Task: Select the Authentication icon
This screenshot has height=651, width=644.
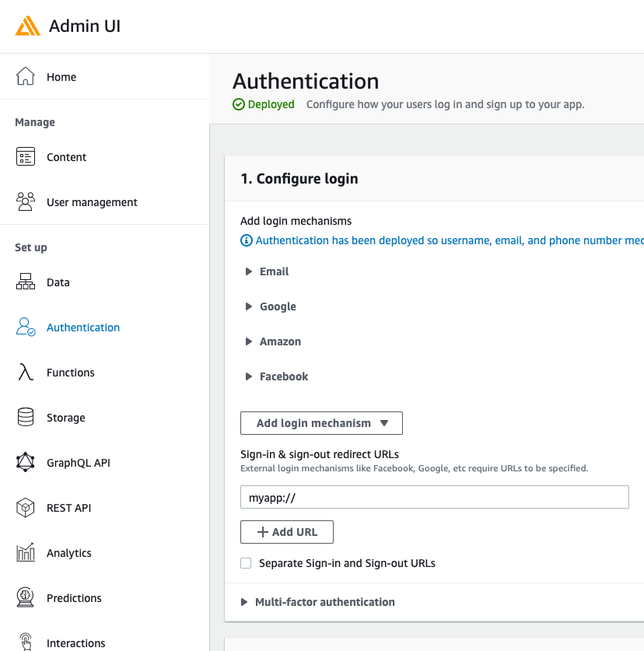Action: [26, 327]
